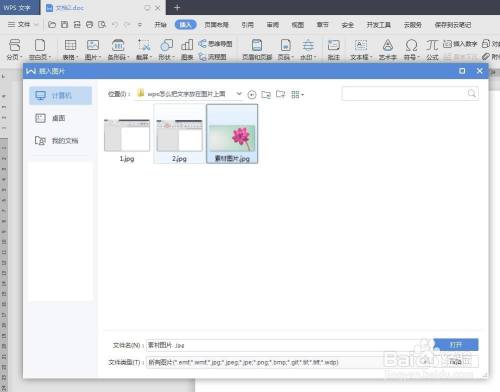The image size is (500, 392).
Task: Maximize the Insert Picture dialog
Action: click(462, 71)
